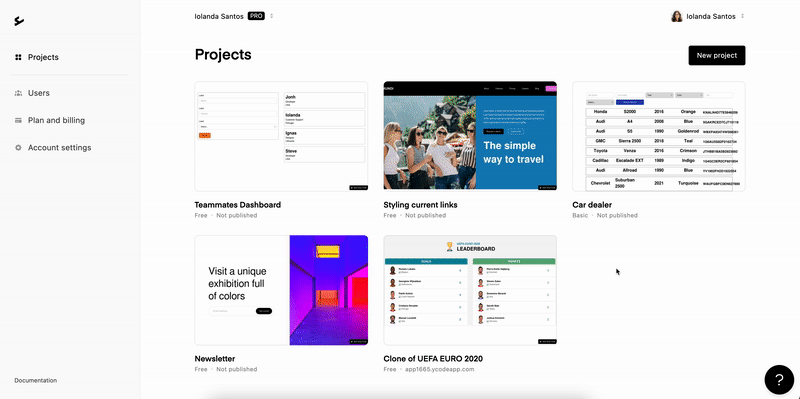Click the Clone of UEFA EURO 2020 title
This screenshot has width=800, height=399.
[433, 359]
